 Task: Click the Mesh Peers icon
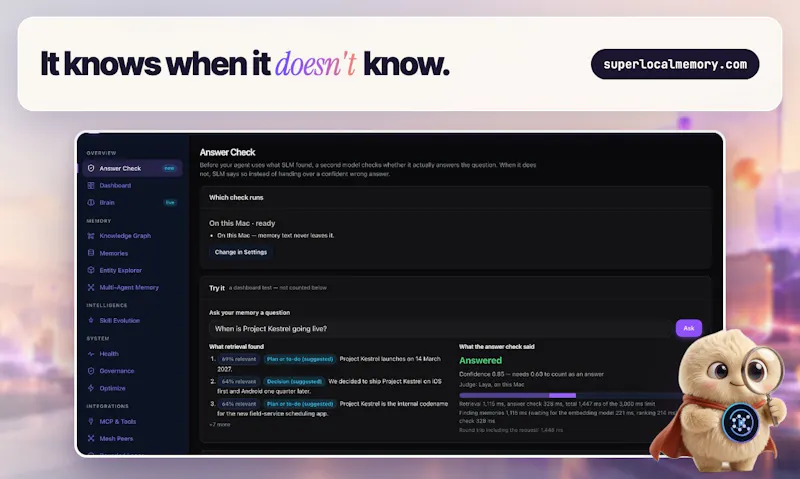pos(91,438)
